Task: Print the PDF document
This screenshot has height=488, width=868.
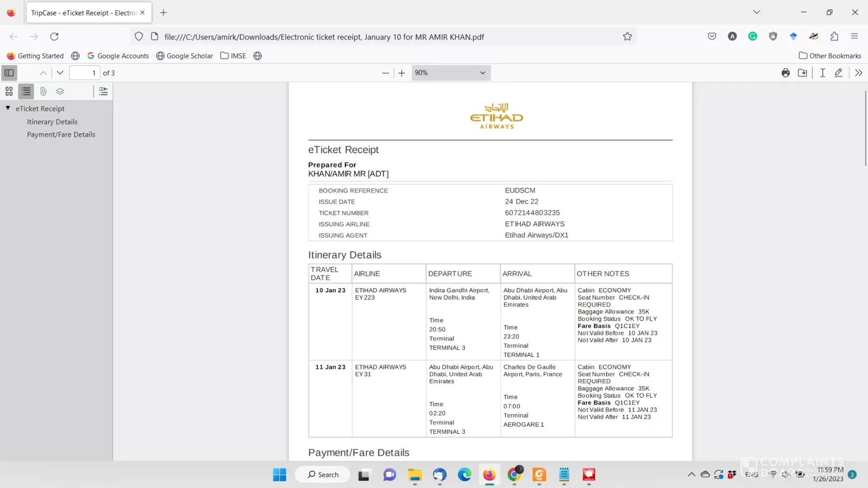Action: pyautogui.click(x=785, y=73)
